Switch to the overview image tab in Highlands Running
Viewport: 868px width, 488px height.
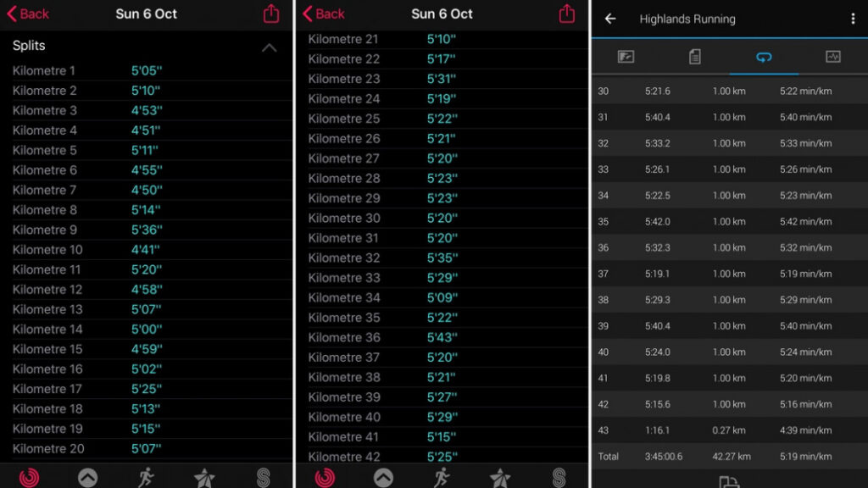click(x=626, y=57)
